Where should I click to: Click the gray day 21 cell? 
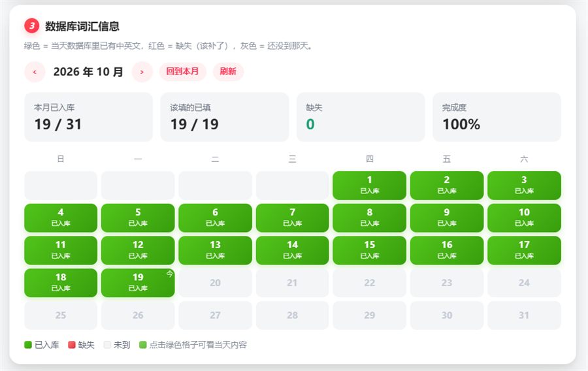click(293, 283)
